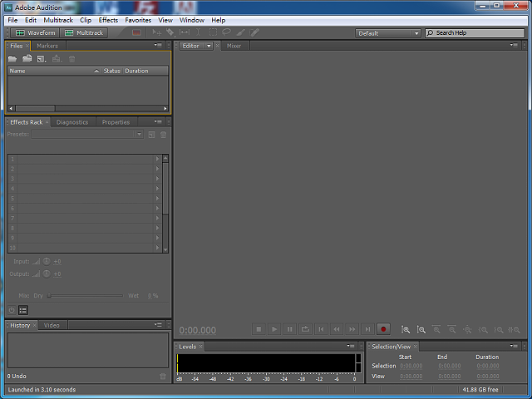This screenshot has height=399, width=532.
Task: Click the Output gain knob
Action: (47, 273)
